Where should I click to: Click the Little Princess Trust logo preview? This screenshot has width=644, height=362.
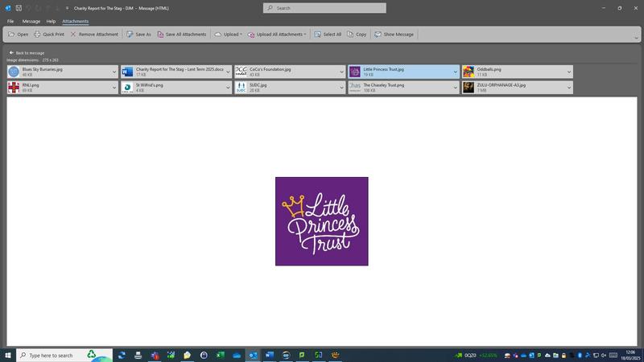click(x=321, y=221)
